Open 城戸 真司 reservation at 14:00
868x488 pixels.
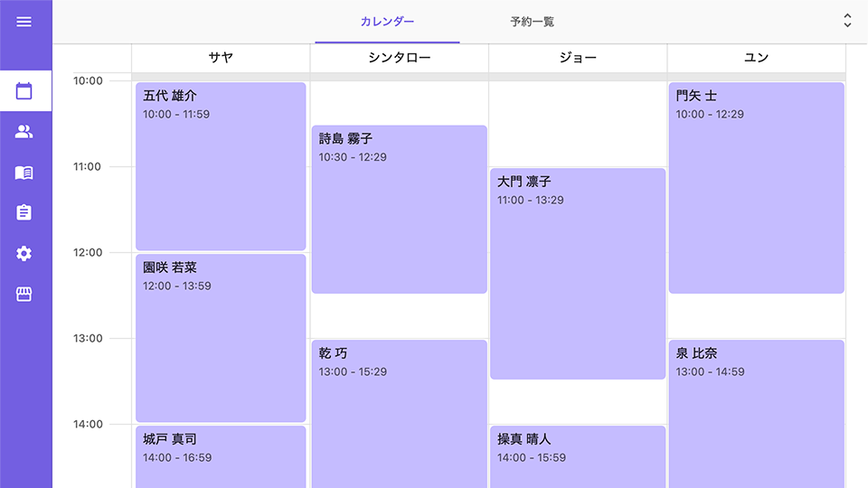pyautogui.click(x=221, y=456)
